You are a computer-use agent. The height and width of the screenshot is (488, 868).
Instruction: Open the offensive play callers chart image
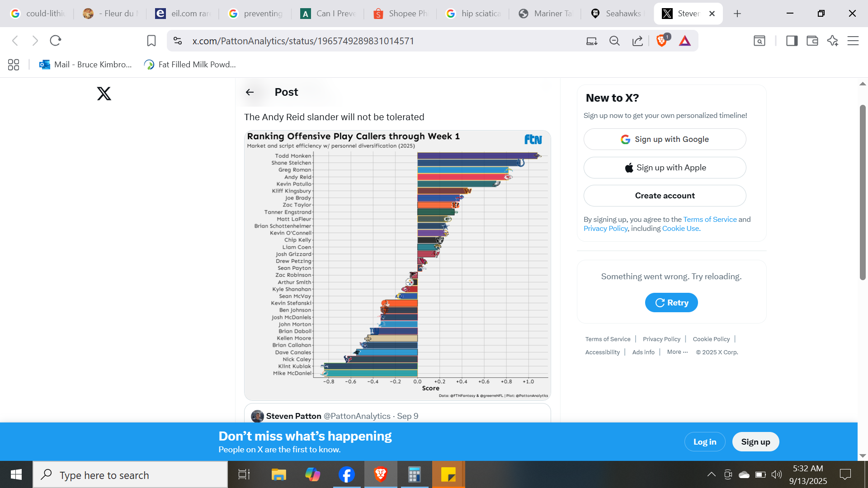(x=397, y=265)
